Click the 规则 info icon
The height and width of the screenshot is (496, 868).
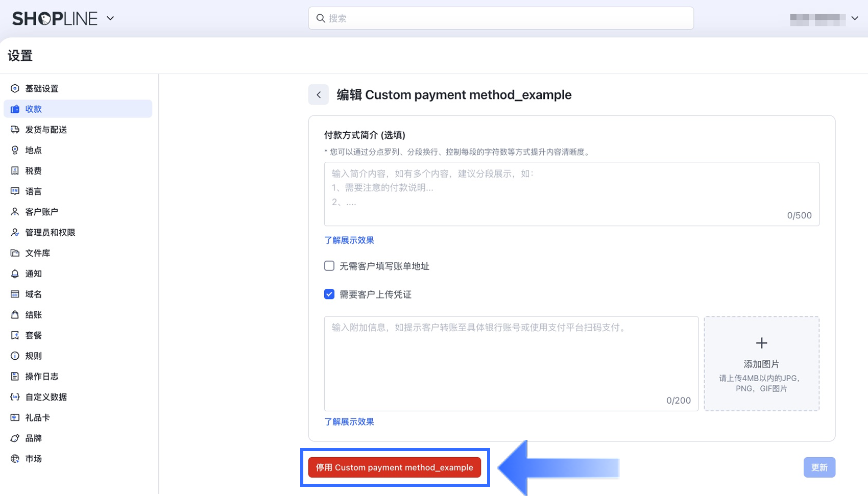pyautogui.click(x=15, y=356)
